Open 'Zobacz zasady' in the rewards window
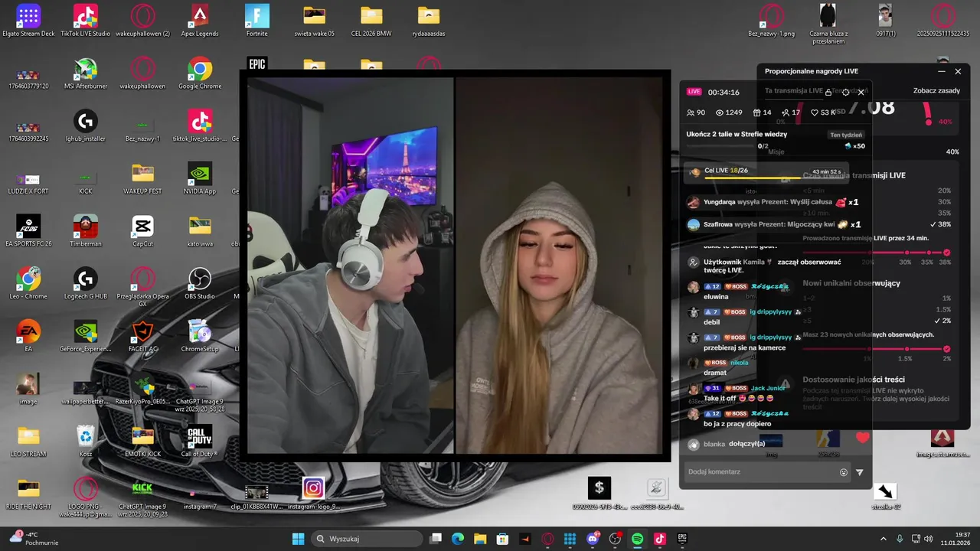 [936, 90]
